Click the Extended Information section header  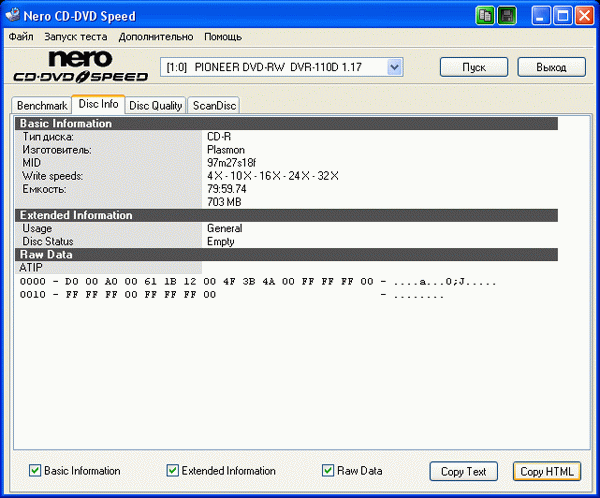[286, 215]
